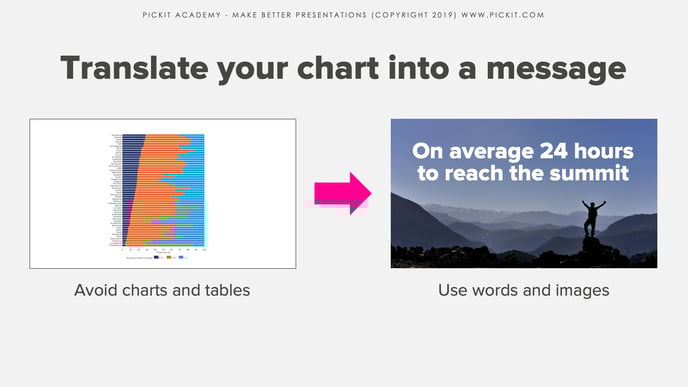Select the 'Translate your chart into a message' title
This screenshot has height=387, width=688.
[343, 68]
